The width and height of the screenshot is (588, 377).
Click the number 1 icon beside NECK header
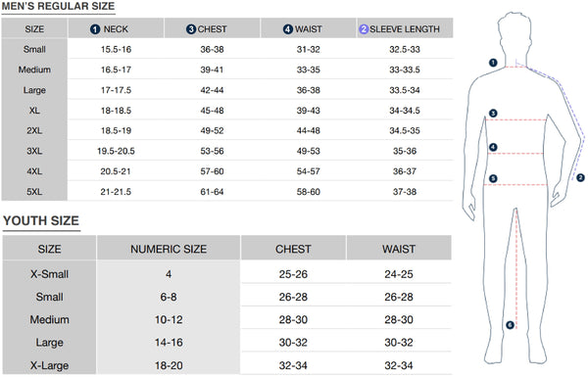95,29
